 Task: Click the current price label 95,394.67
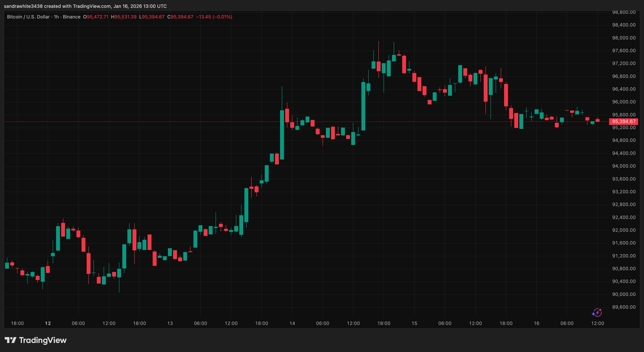[x=623, y=121]
